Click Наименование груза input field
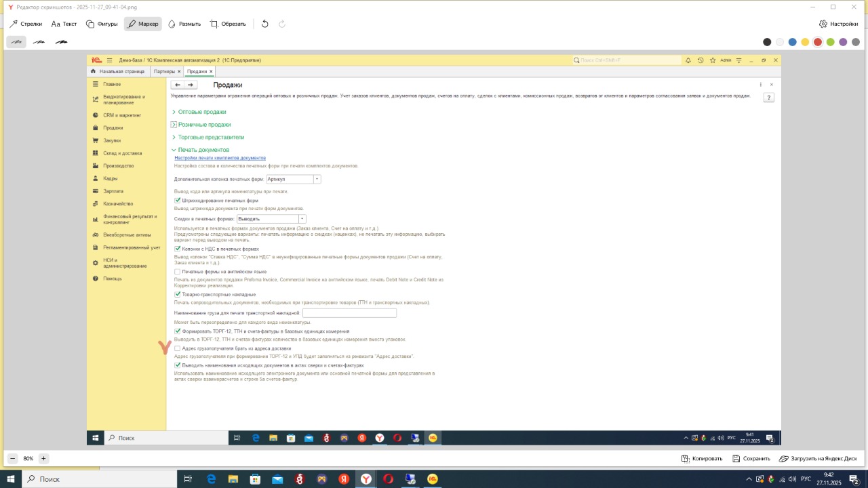This screenshot has height=488, width=868. pos(349,313)
